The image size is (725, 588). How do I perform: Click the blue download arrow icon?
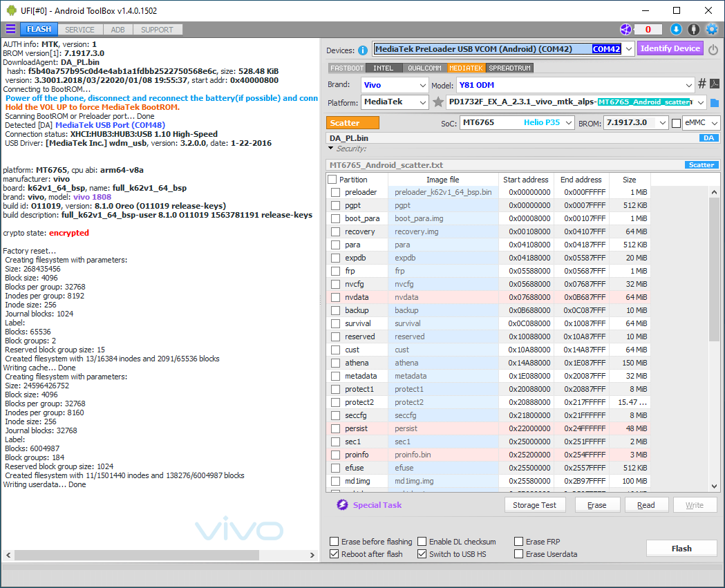tap(676, 29)
